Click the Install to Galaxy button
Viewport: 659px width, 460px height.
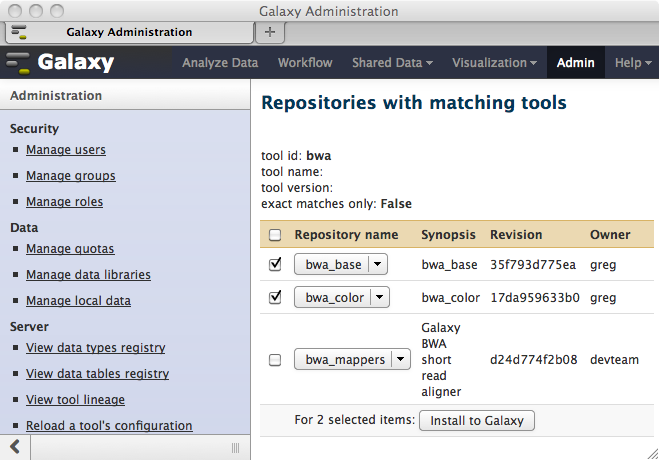[x=477, y=421]
